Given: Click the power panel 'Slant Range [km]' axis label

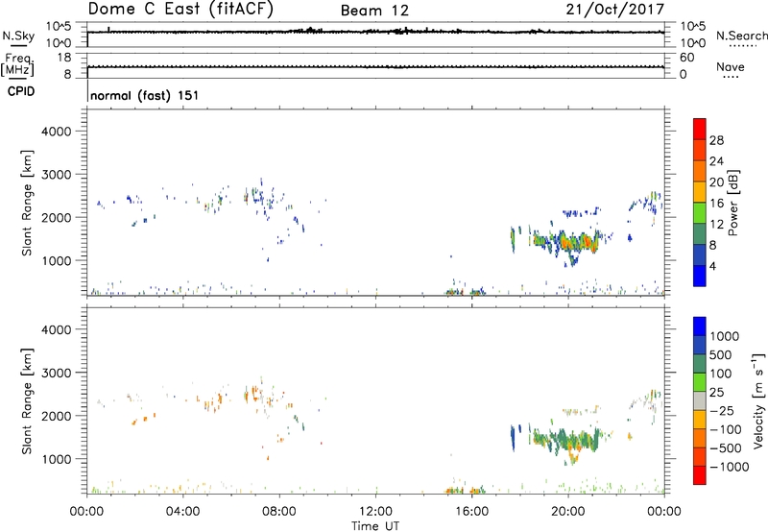Looking at the screenshot, I should tap(27, 203).
